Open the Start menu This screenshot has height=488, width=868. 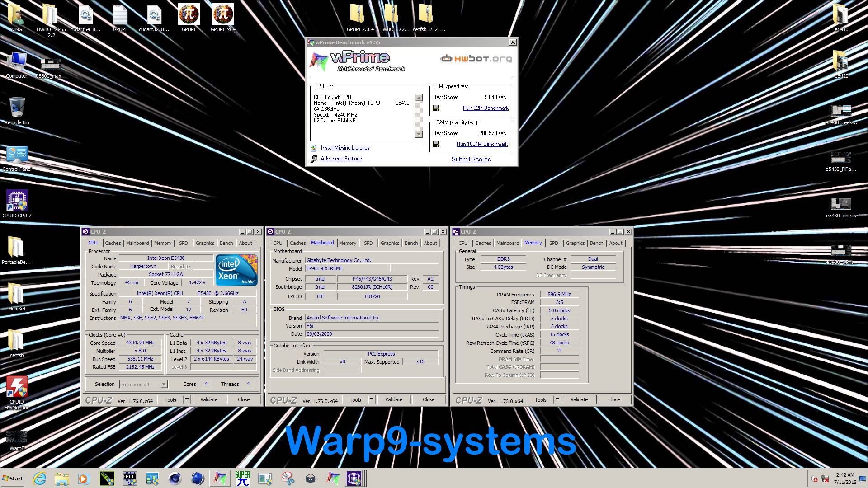(x=13, y=479)
